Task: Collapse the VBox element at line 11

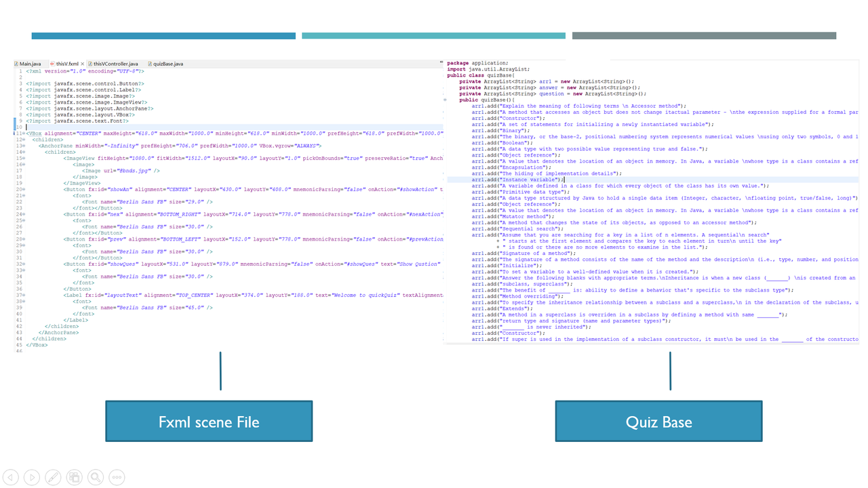Action: pos(24,134)
